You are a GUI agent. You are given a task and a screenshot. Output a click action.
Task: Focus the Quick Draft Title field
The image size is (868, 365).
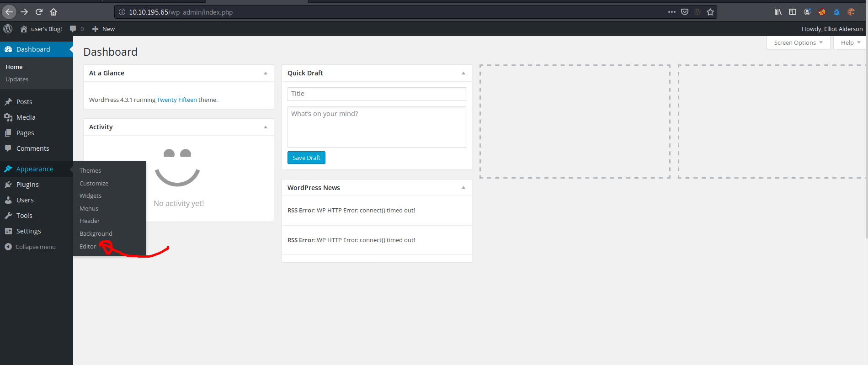point(377,94)
